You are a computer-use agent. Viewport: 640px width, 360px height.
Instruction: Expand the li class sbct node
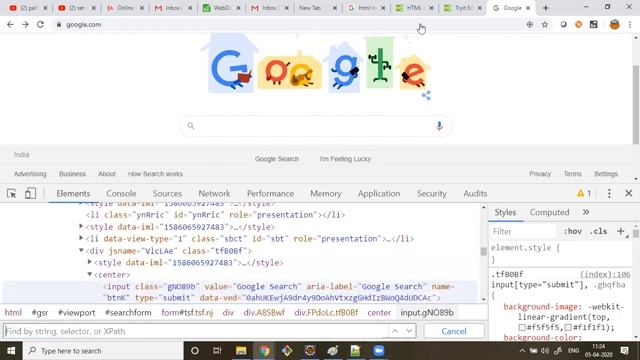point(81,238)
